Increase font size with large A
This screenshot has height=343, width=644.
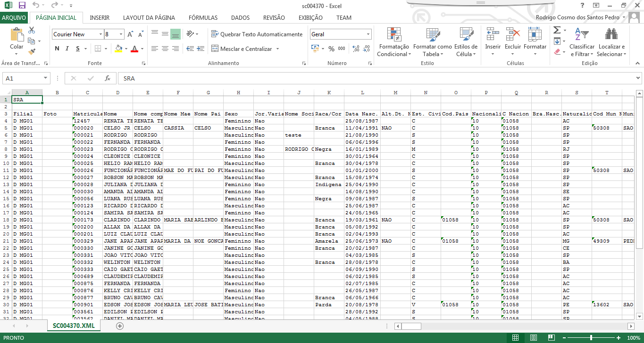pos(130,34)
